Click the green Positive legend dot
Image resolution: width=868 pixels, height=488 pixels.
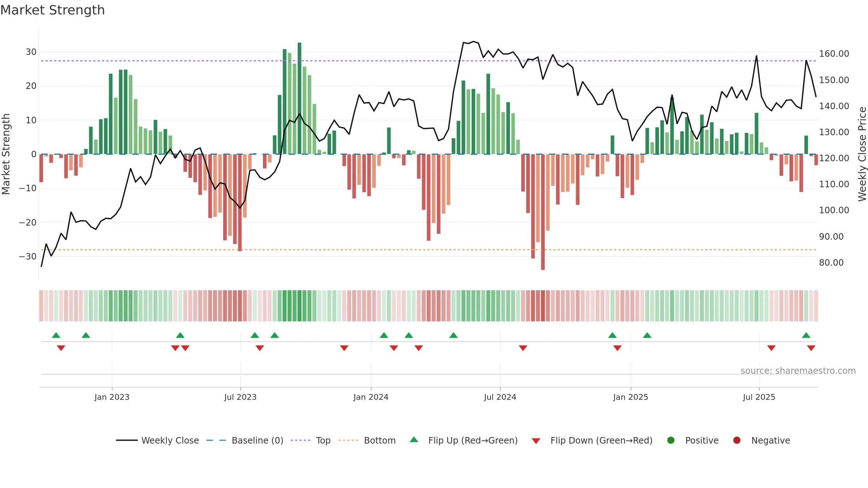click(671, 440)
